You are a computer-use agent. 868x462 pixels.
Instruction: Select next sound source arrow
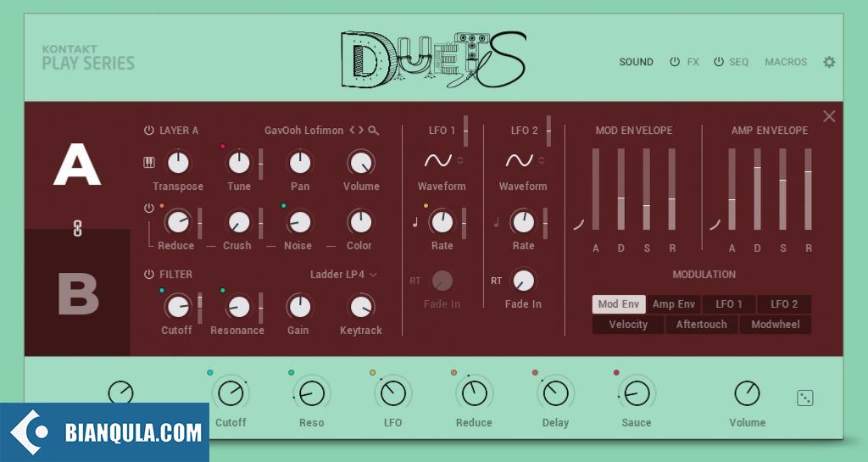(361, 130)
